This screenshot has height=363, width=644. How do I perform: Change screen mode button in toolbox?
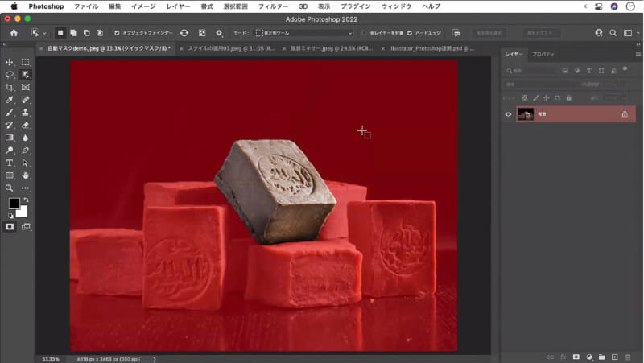pos(26,227)
